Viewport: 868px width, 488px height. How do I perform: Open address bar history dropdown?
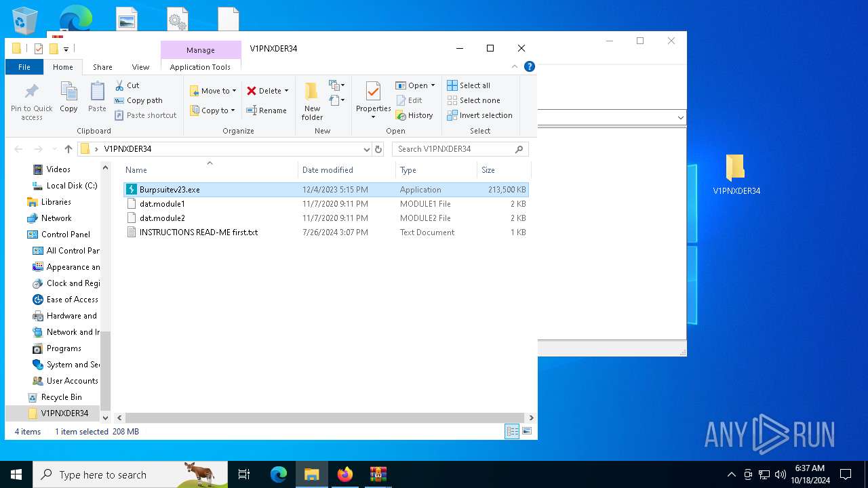point(367,149)
